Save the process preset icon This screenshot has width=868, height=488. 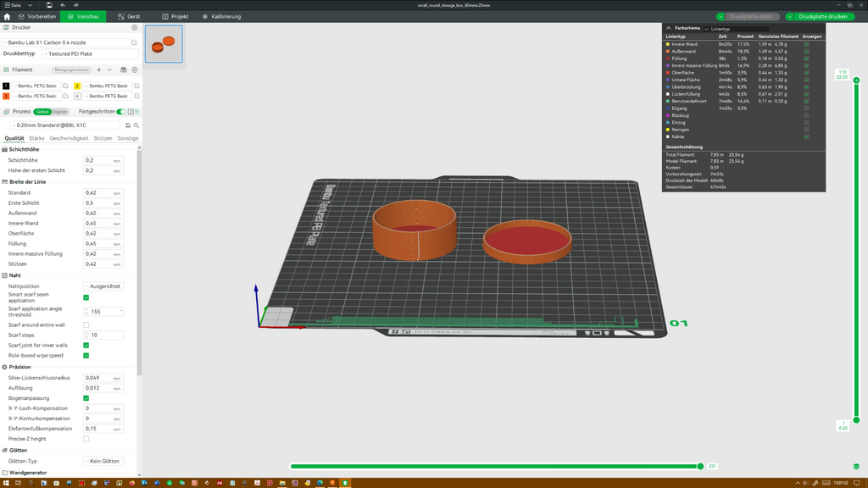click(128, 125)
